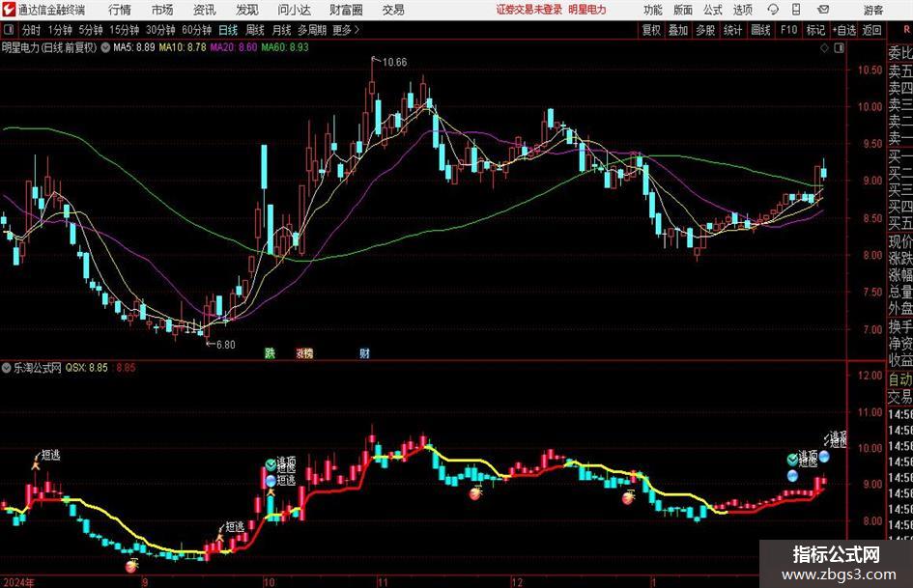The width and height of the screenshot is (913, 588).
Task: Click the MA10: 8.78 indicator value
Action: click(x=183, y=47)
